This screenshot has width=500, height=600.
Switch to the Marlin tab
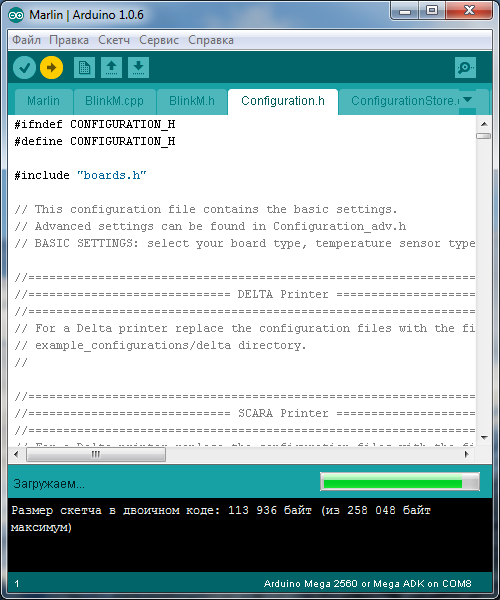(44, 101)
